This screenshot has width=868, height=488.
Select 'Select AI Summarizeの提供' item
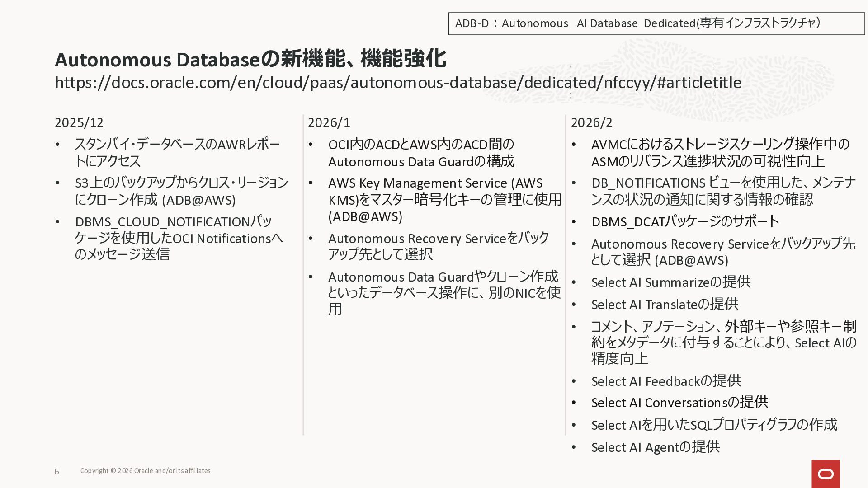click(x=670, y=282)
